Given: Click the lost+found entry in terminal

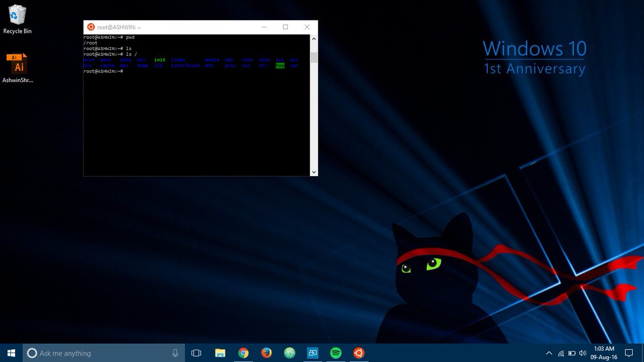Looking at the screenshot, I should (x=185, y=66).
